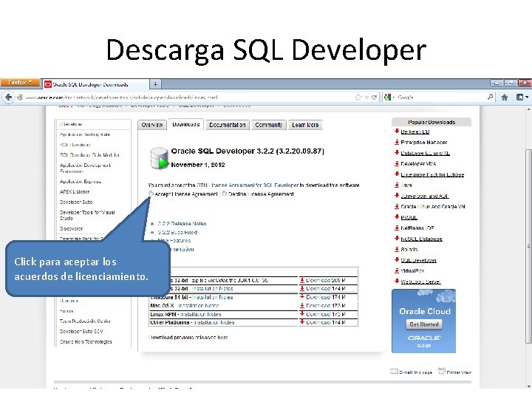The height and width of the screenshot is (399, 532).
Task: Open APEX Listener sidebar link
Action: tap(75, 191)
